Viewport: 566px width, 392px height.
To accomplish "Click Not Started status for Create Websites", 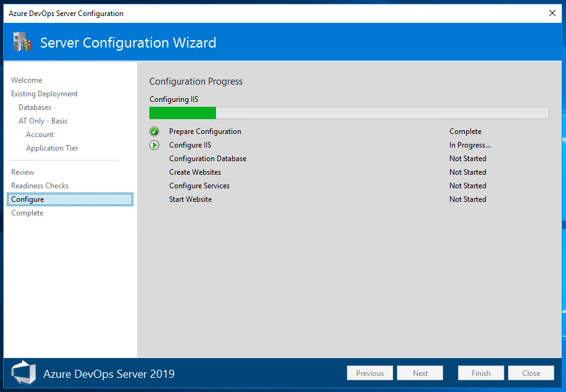I will pos(468,172).
